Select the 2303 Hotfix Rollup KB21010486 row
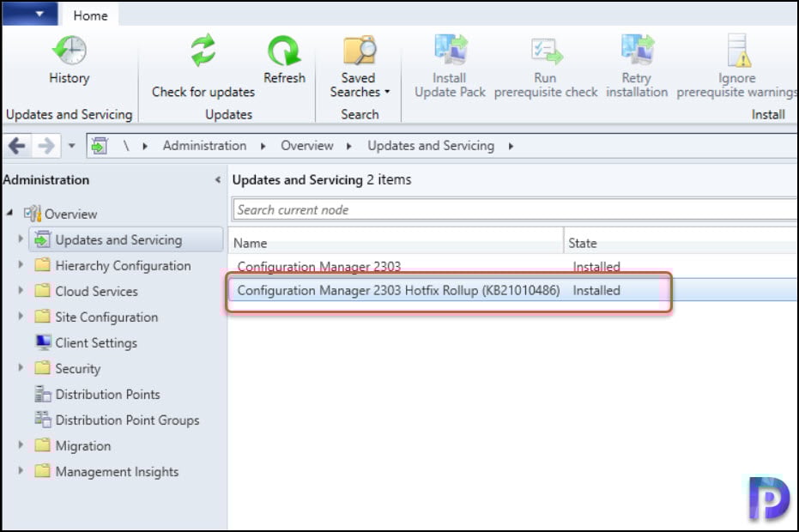This screenshot has height=532, width=799. point(512,291)
